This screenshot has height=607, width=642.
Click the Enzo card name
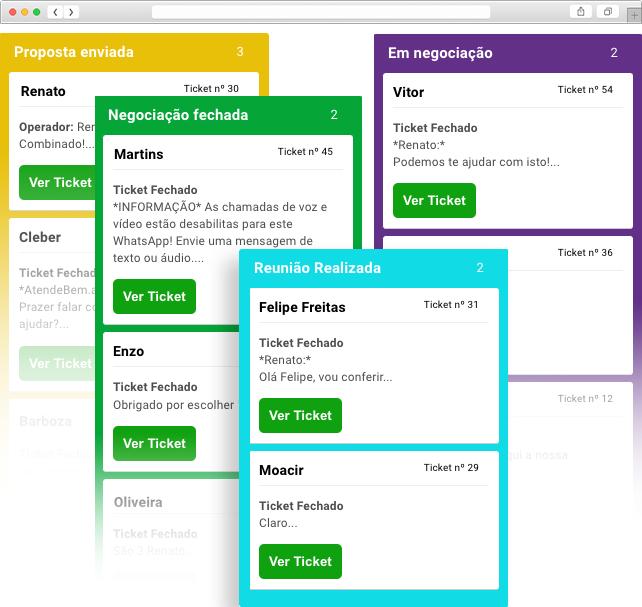tap(129, 351)
